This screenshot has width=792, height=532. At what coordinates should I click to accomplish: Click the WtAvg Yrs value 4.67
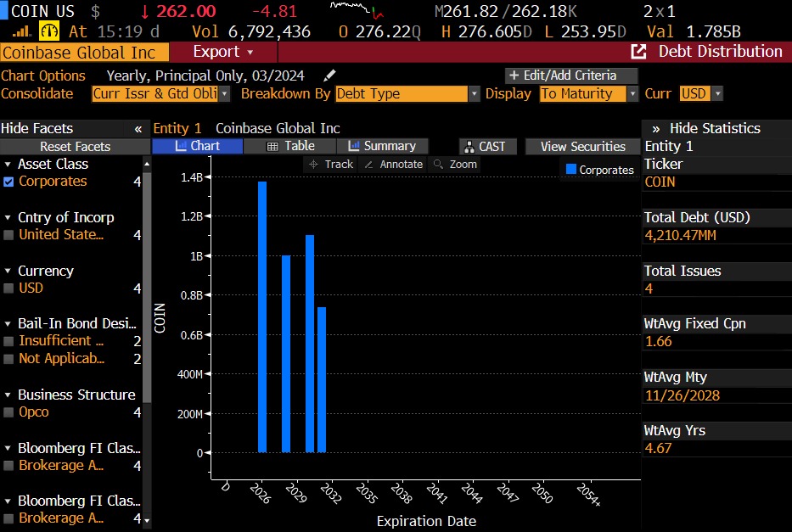659,449
